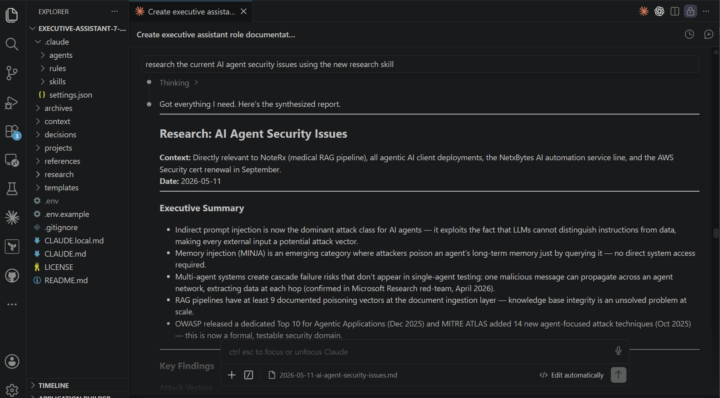
Task: Expand the agents folder
Action: click(x=77, y=55)
